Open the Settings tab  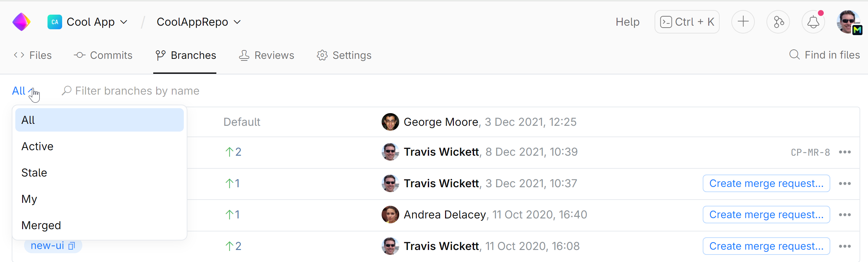point(344,55)
